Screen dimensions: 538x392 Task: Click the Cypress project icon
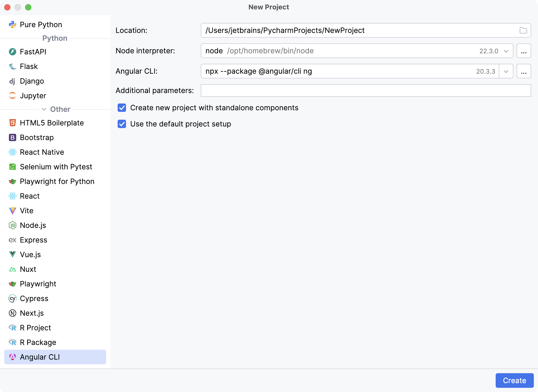[x=13, y=298]
